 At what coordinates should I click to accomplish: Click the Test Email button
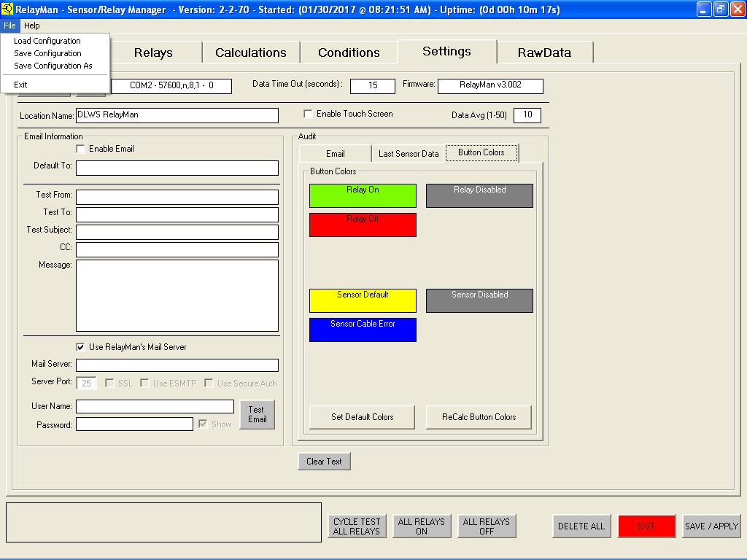coord(257,414)
